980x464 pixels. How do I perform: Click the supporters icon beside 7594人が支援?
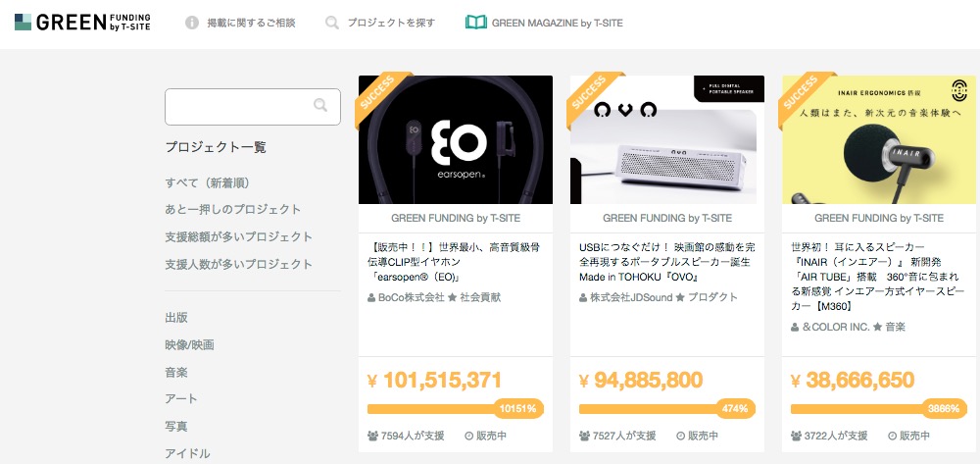pyautogui.click(x=373, y=436)
